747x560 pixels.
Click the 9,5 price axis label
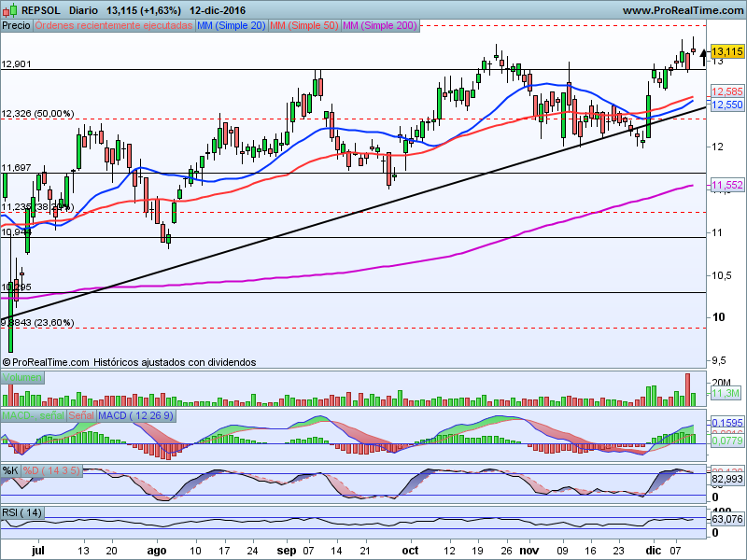tap(719, 361)
